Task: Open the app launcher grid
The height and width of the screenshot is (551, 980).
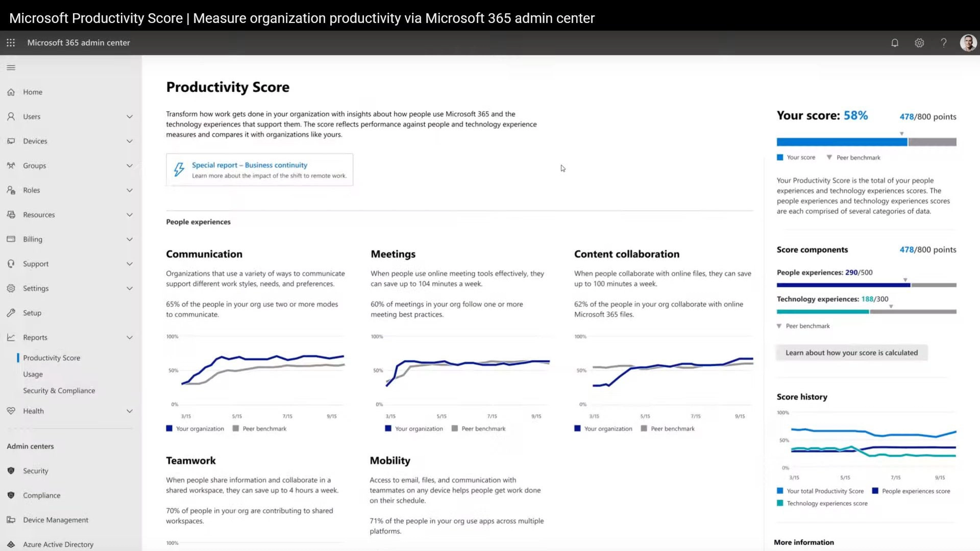Action: pyautogui.click(x=11, y=42)
